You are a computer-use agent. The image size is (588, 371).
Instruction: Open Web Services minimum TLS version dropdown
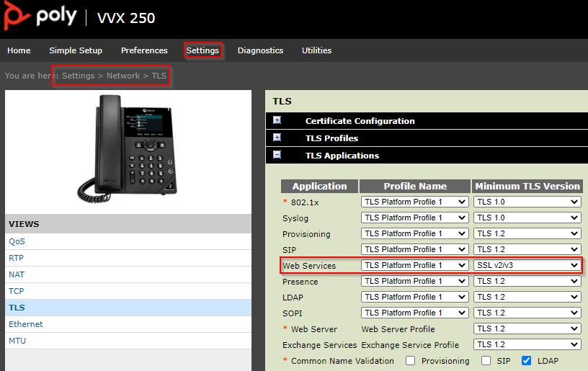click(x=527, y=266)
